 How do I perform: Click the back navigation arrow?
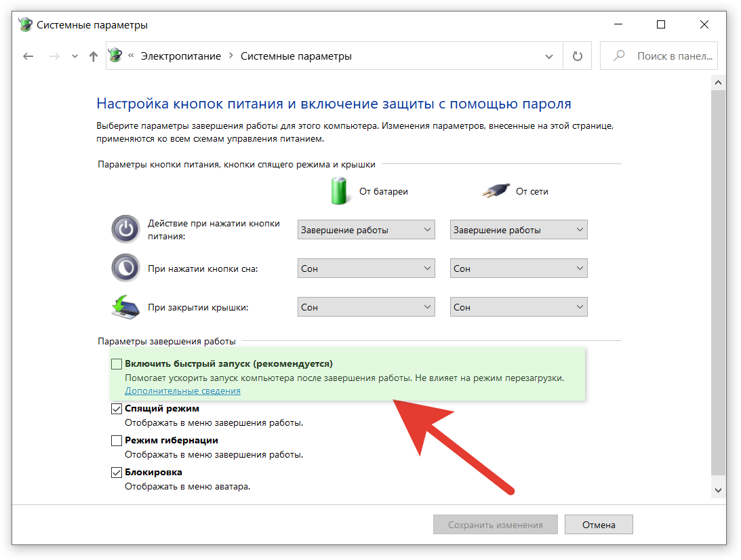28,57
